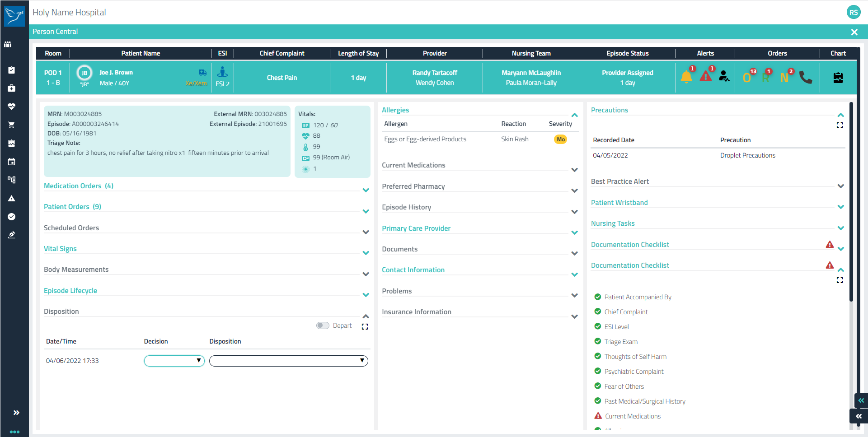The height and width of the screenshot is (437, 868).
Task: Open the warning triangle sidebar icon
Action: pos(12,198)
